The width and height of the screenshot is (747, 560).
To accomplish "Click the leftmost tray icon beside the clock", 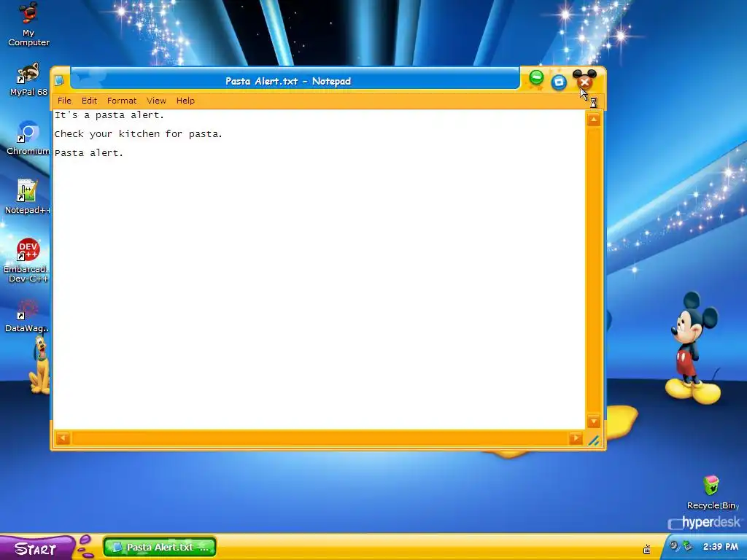I will 673,545.
